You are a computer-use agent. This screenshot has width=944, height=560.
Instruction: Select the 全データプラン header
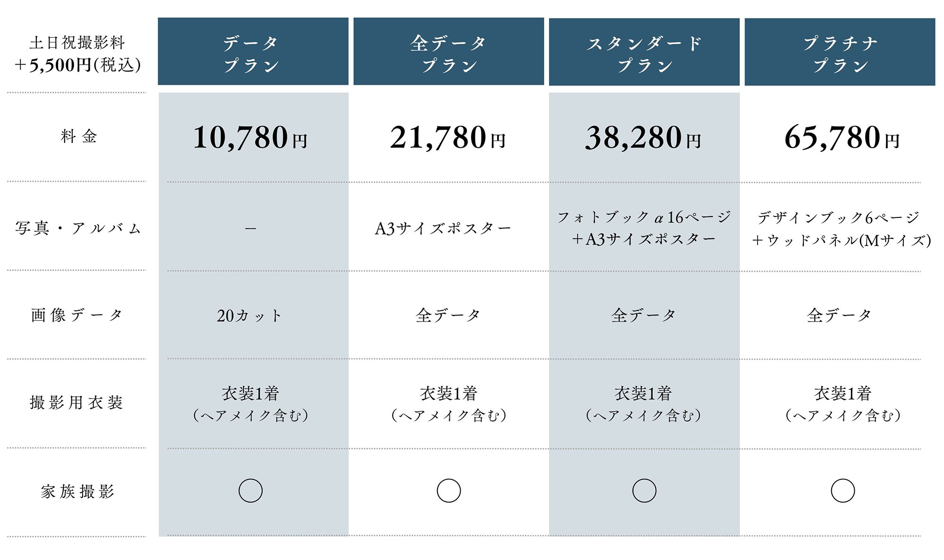tap(448, 52)
